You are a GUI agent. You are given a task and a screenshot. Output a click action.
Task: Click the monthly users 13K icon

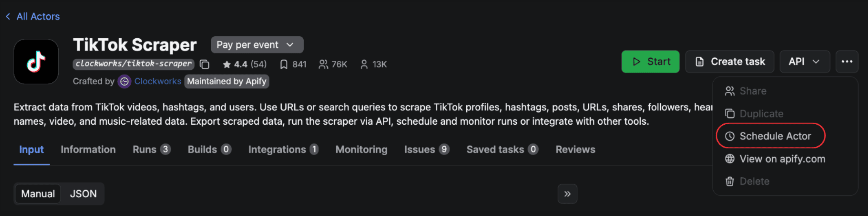tap(364, 64)
